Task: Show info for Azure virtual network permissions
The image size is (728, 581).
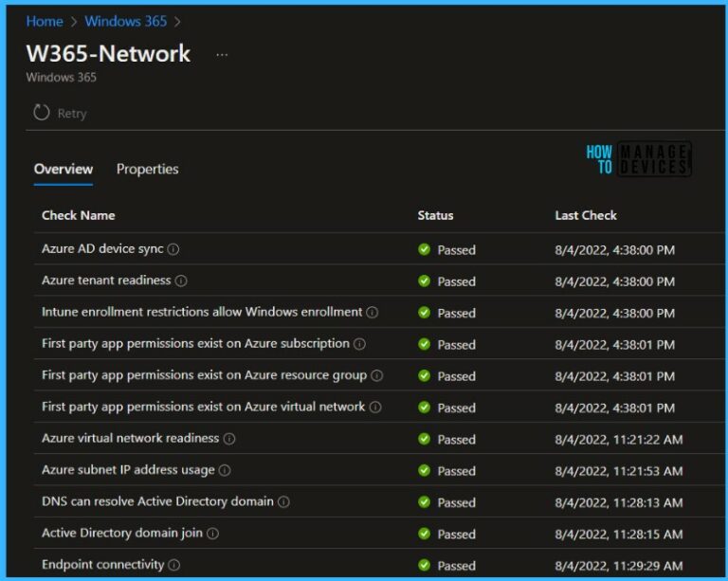Action: click(x=375, y=407)
